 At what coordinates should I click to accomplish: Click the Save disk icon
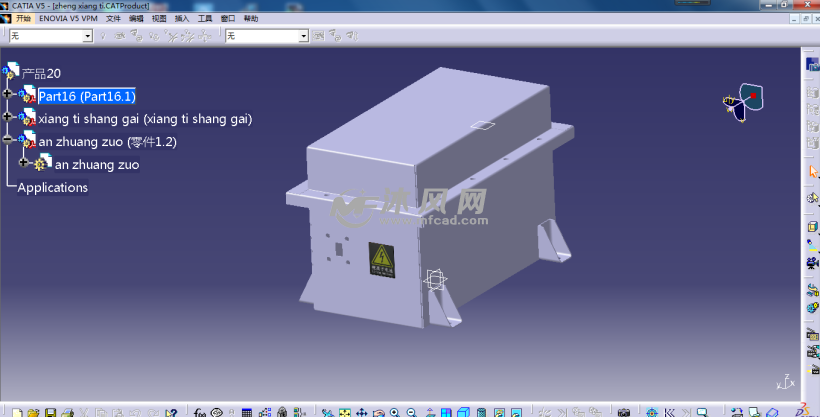coord(50,412)
